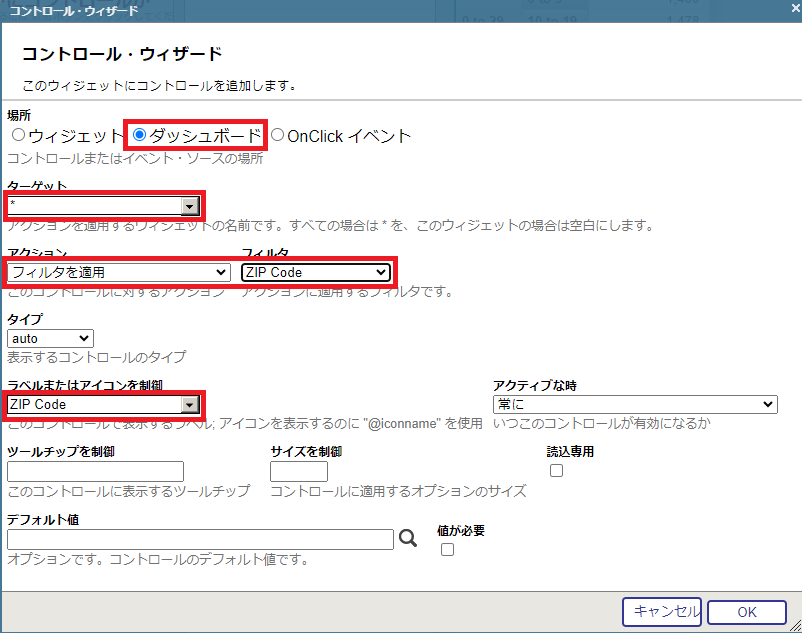Image resolution: width=802 pixels, height=633 pixels.
Task: Click the デフォルト値 text field
Action: pos(200,539)
